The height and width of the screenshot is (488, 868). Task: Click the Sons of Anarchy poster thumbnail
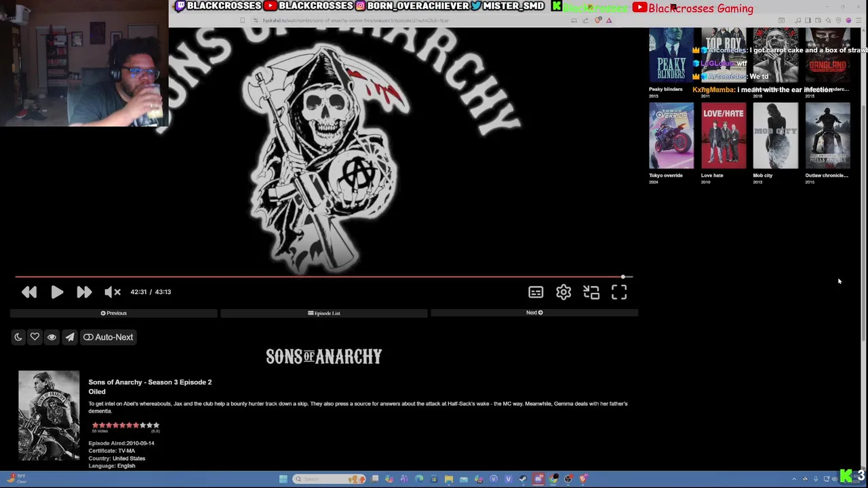(49, 415)
